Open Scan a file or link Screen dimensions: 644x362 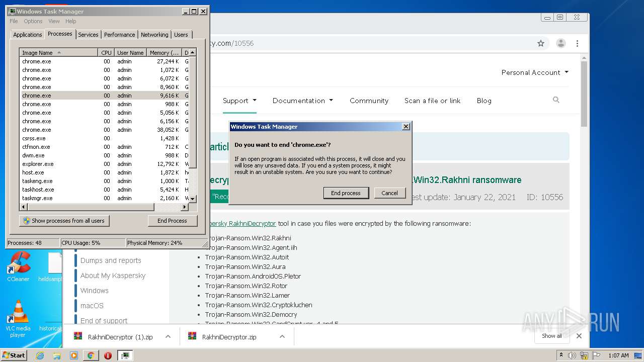pyautogui.click(x=432, y=101)
